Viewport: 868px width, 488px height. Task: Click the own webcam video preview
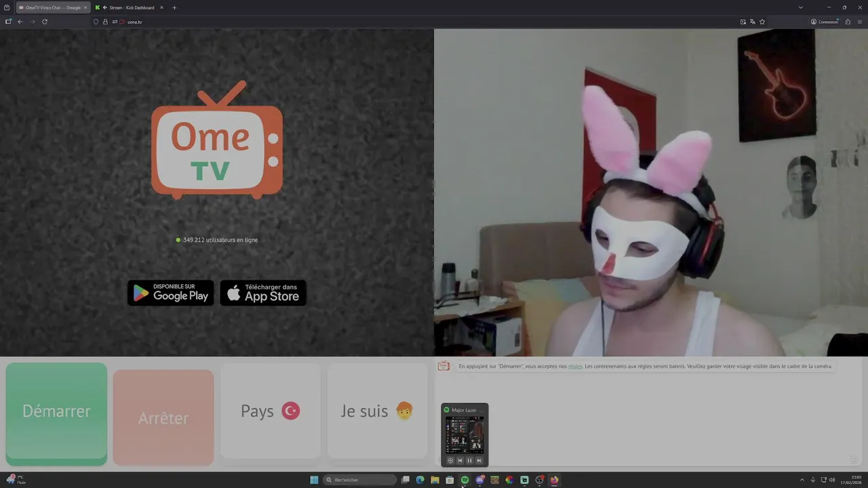651,192
